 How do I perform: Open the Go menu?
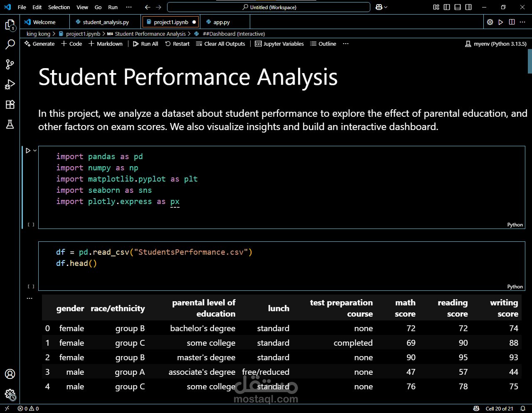pyautogui.click(x=98, y=7)
